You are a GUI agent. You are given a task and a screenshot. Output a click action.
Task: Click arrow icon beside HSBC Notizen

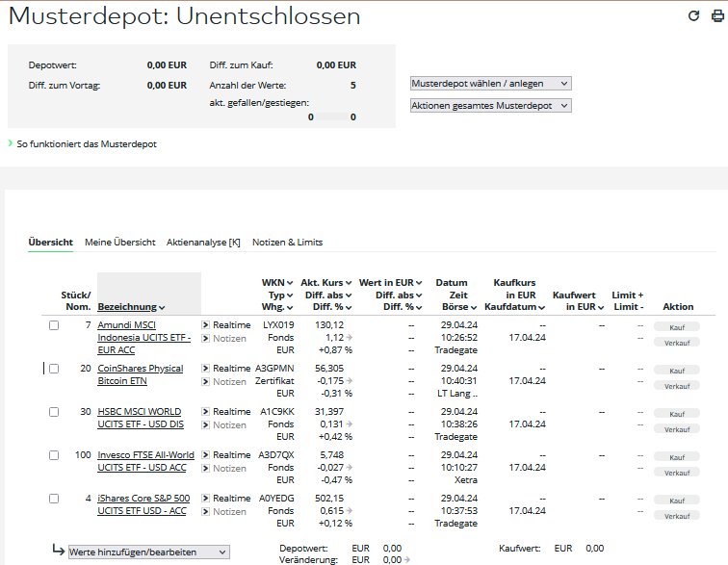point(206,424)
